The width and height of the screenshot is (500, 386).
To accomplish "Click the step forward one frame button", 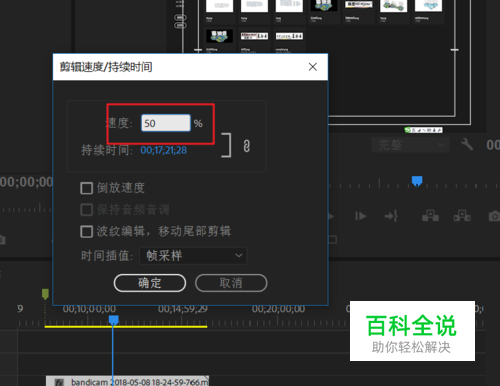I will click(x=360, y=216).
